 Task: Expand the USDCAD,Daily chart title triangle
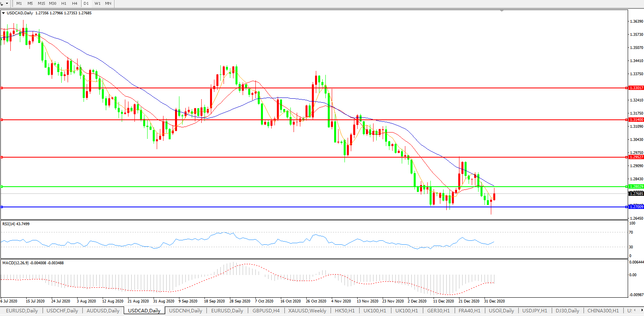[x=4, y=13]
